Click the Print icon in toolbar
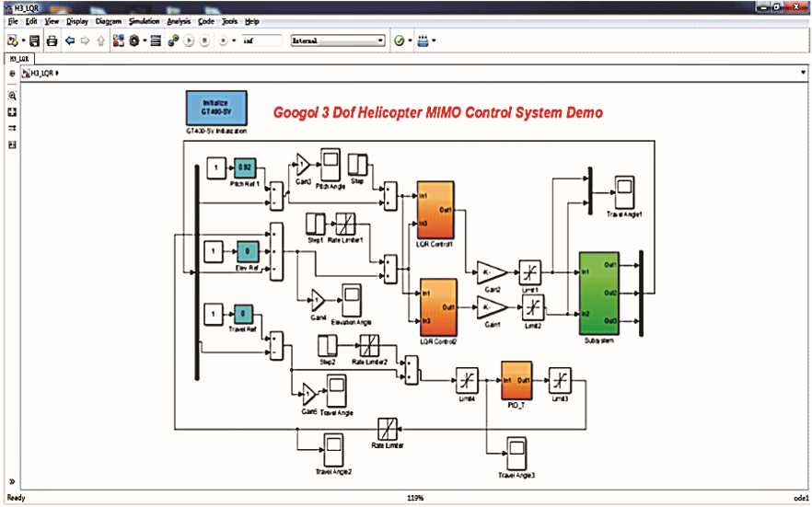Image resolution: width=812 pixels, height=507 pixels. [52, 40]
